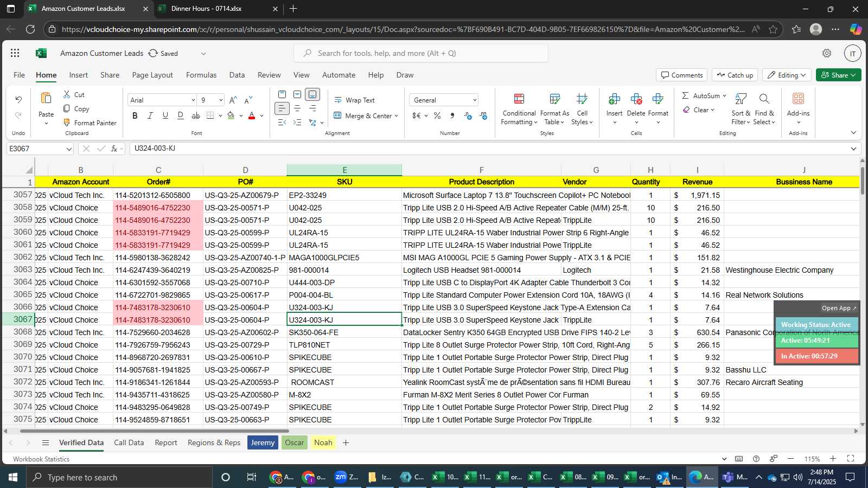Toggle Top Align vertical alignment

[282, 94]
